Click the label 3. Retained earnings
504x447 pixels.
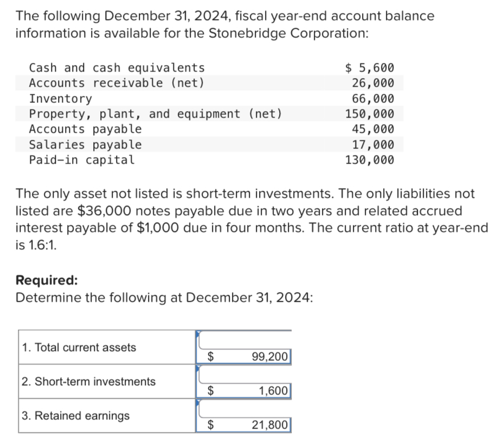coord(75,416)
